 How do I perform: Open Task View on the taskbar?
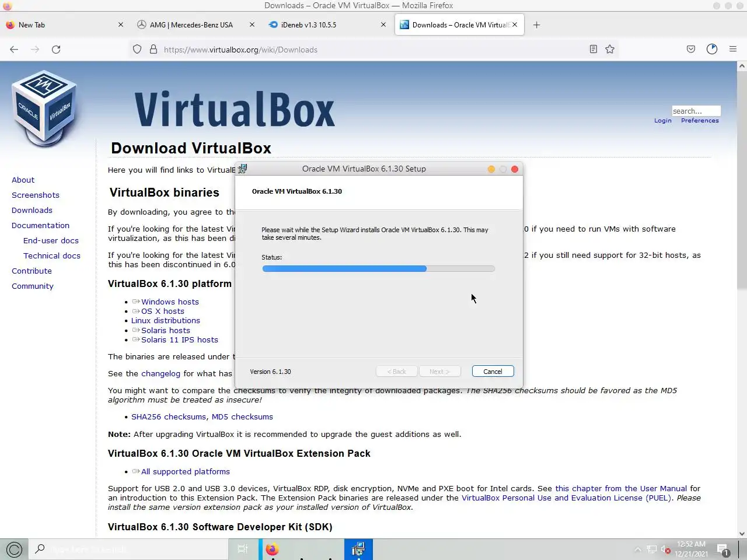tap(243, 549)
